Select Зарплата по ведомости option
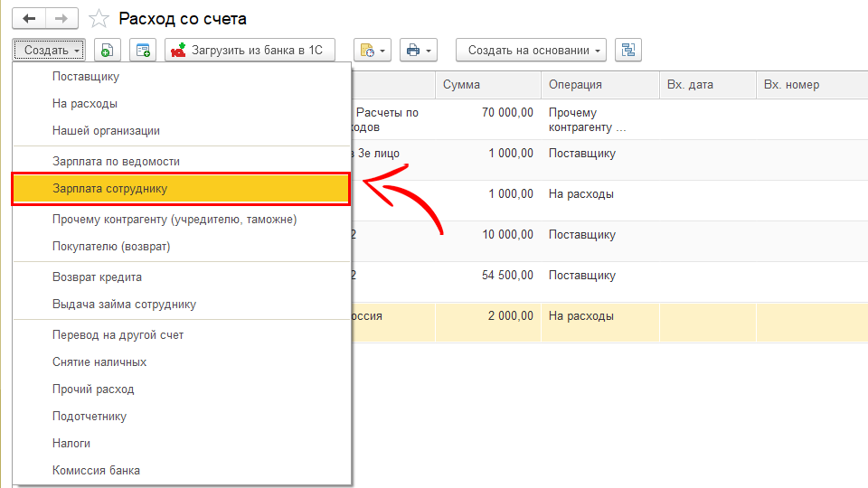The width and height of the screenshot is (868, 488). pyautogui.click(x=116, y=161)
